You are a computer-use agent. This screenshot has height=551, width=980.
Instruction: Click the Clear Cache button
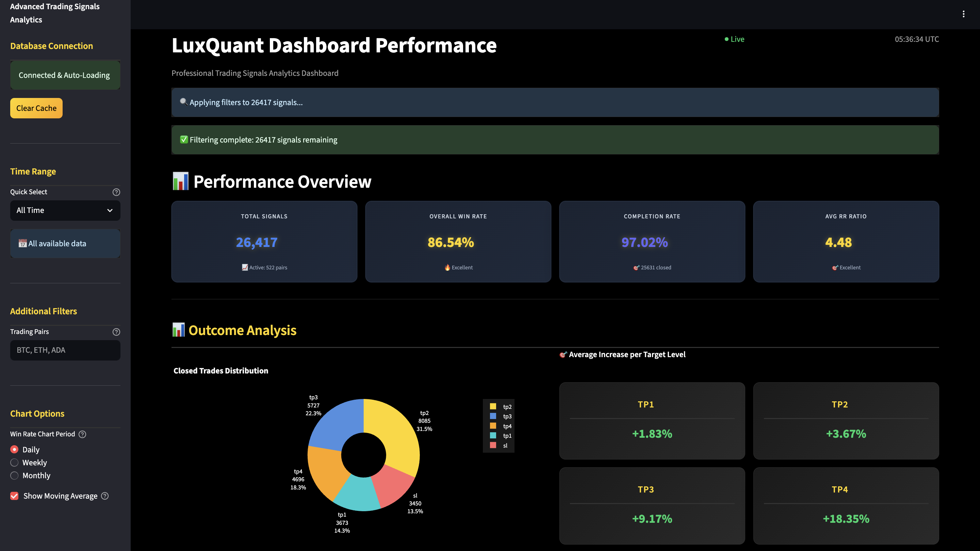(36, 108)
